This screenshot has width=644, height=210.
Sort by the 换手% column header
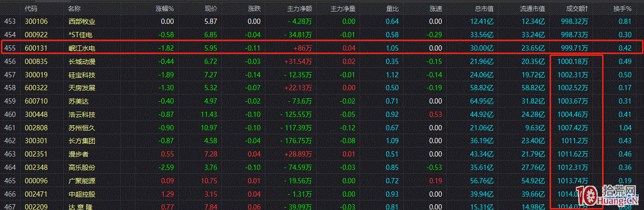(x=622, y=9)
